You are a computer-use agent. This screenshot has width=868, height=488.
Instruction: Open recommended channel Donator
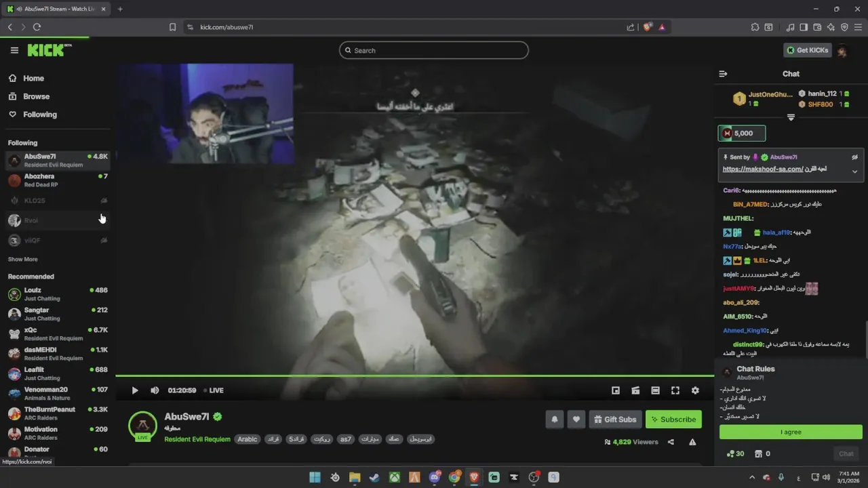click(x=58, y=452)
